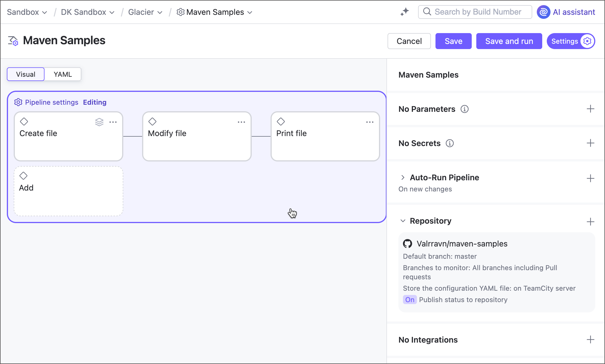Open the Create file job options menu
This screenshot has height=364, width=605.
pyautogui.click(x=113, y=122)
